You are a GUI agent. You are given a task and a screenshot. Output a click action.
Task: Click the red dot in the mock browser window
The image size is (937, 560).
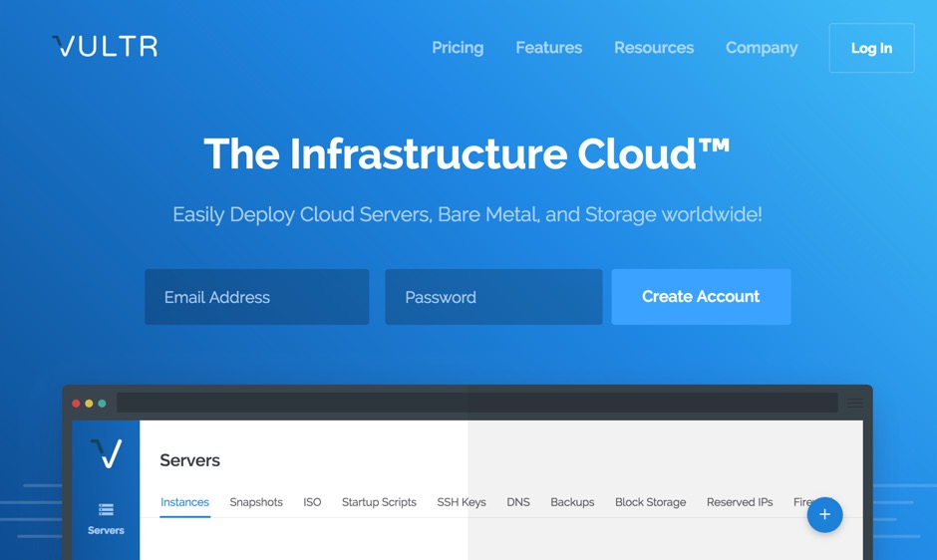pos(76,404)
